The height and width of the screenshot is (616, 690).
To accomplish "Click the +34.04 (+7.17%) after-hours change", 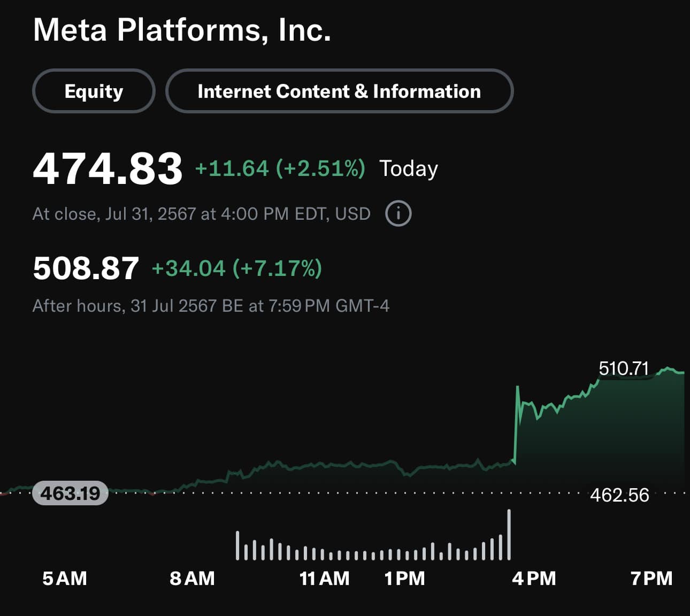I will tap(237, 268).
